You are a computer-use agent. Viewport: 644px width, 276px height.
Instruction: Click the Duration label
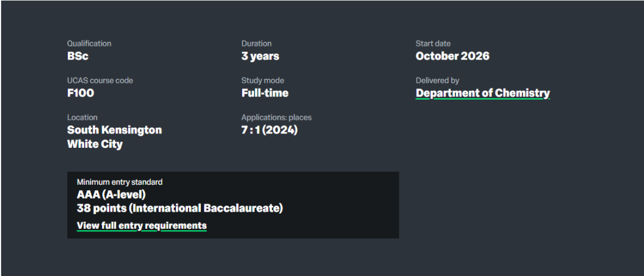click(x=256, y=44)
